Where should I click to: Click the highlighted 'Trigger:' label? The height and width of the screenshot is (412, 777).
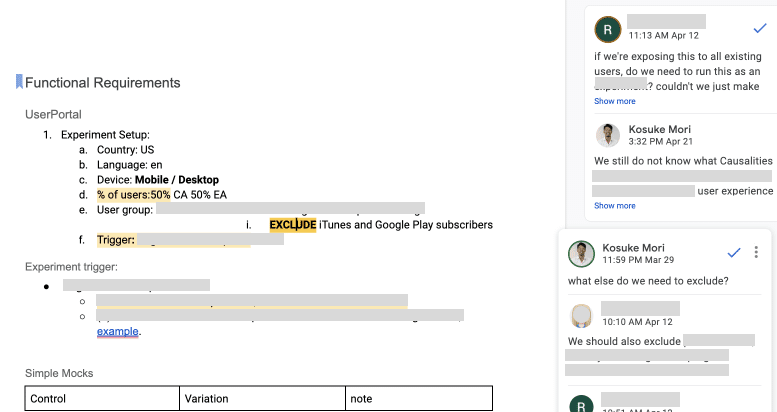[116, 240]
